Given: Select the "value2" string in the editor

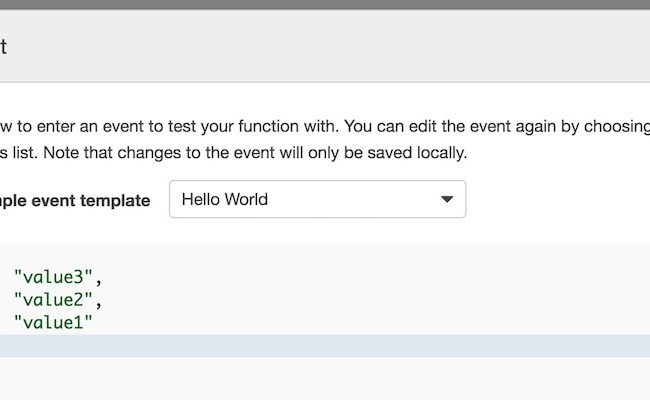Looking at the screenshot, I should click(x=53, y=300).
